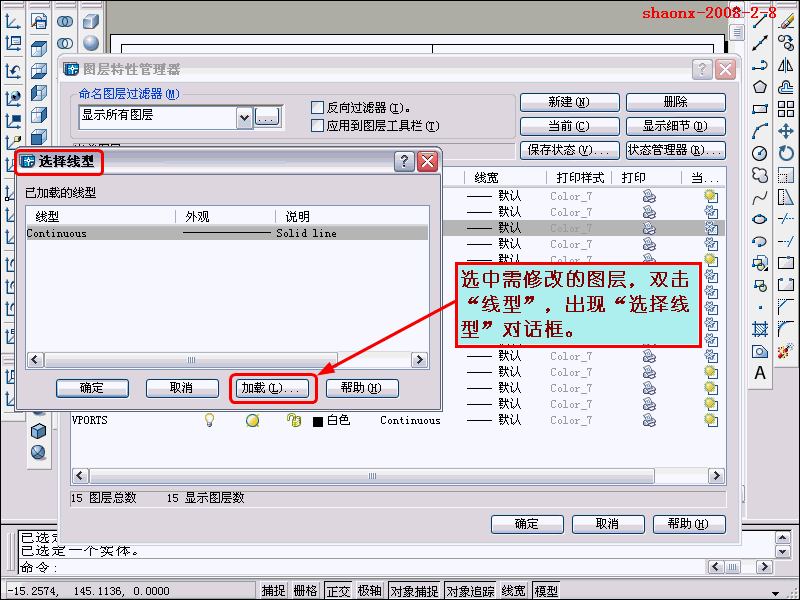Enable 反向过滤器(I) checkbox
Image resolution: width=800 pixels, height=600 pixels.
(317, 107)
